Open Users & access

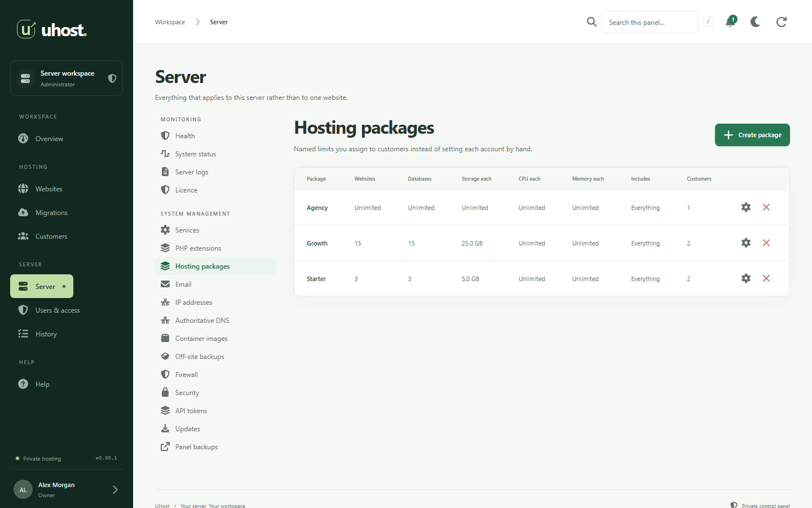67,310
